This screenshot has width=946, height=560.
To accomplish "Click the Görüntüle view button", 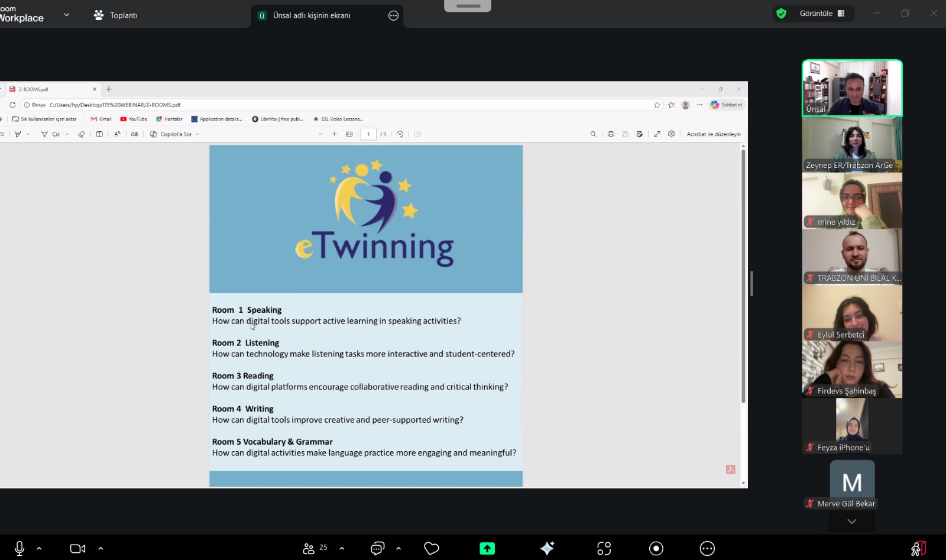I will tap(822, 14).
